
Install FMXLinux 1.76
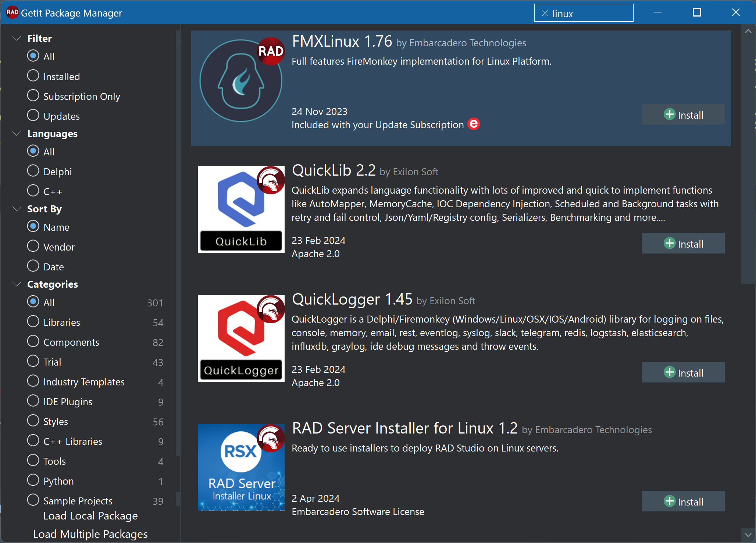pos(683,115)
